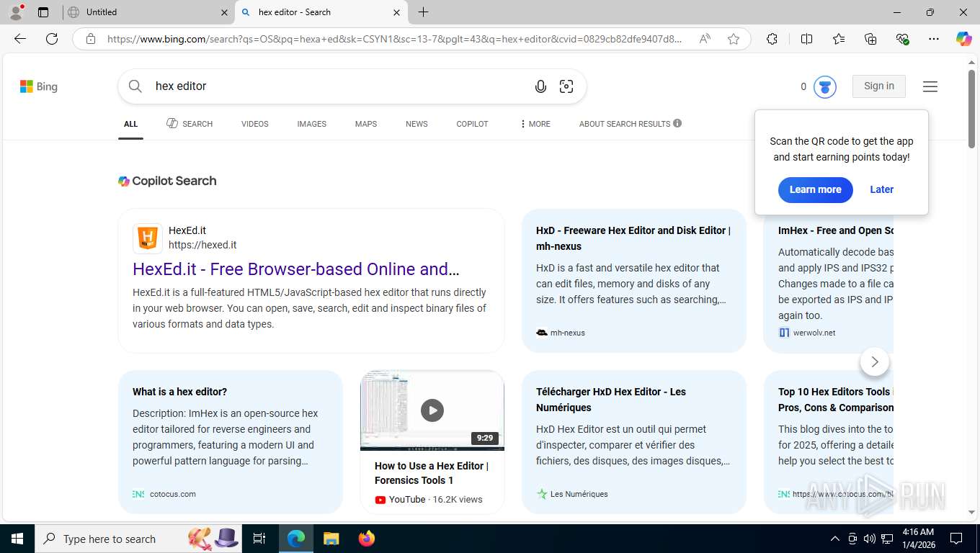Show next Copilot Search cards
Screen dimensions: 980x553
click(x=875, y=361)
